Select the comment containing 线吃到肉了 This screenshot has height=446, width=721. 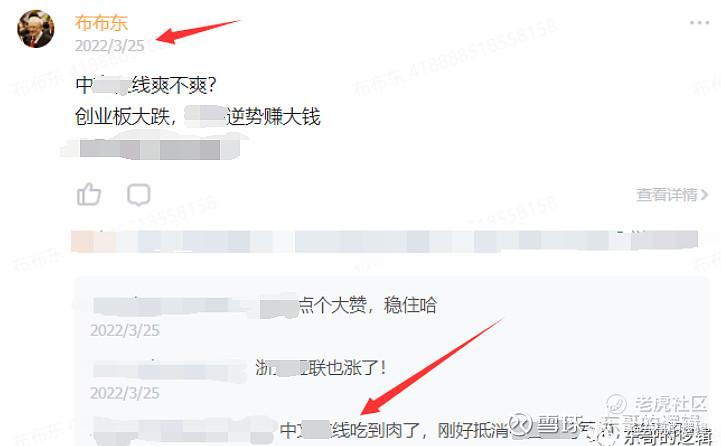394,430
